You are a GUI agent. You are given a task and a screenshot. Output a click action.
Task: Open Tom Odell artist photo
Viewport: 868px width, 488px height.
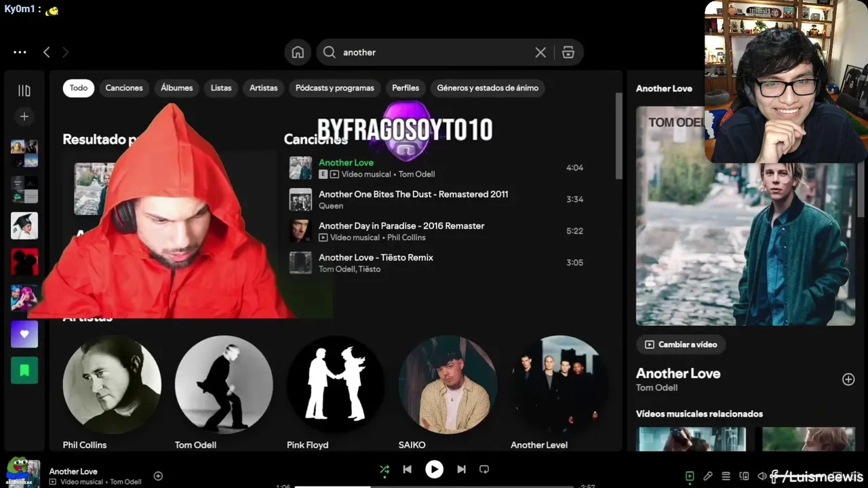pos(224,384)
